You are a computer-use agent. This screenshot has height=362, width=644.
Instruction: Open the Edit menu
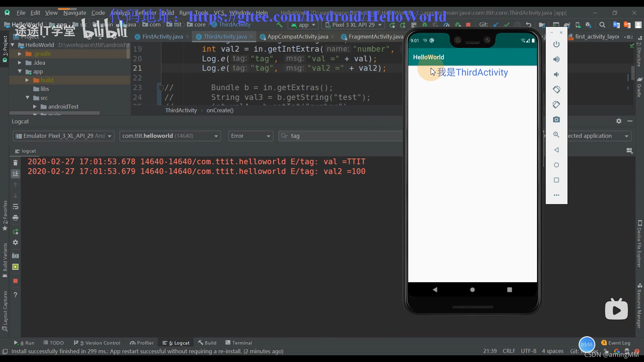point(35,13)
